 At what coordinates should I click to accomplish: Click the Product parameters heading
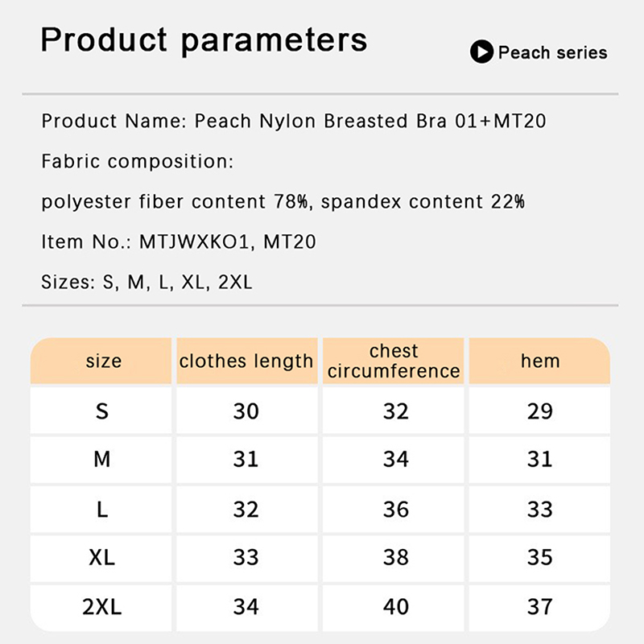204,39
